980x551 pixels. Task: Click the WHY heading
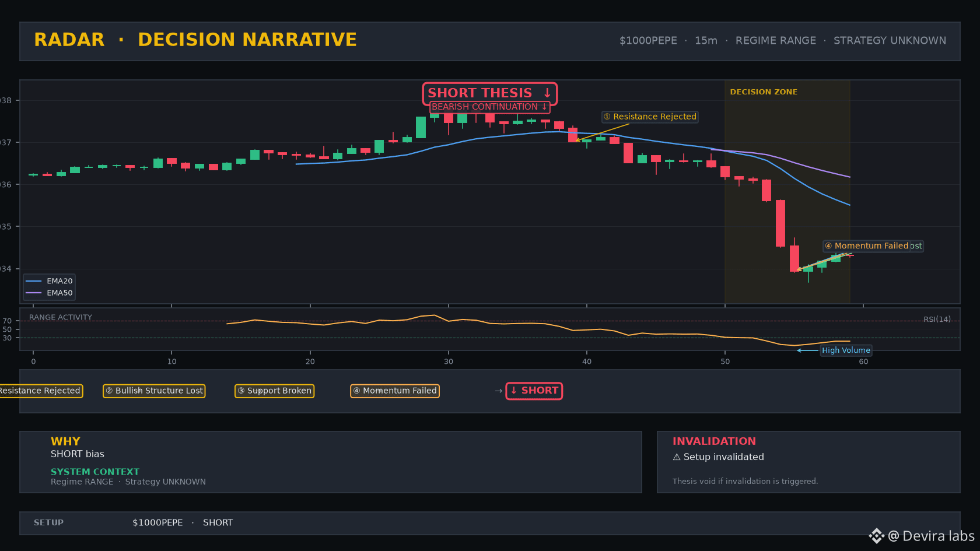point(65,441)
